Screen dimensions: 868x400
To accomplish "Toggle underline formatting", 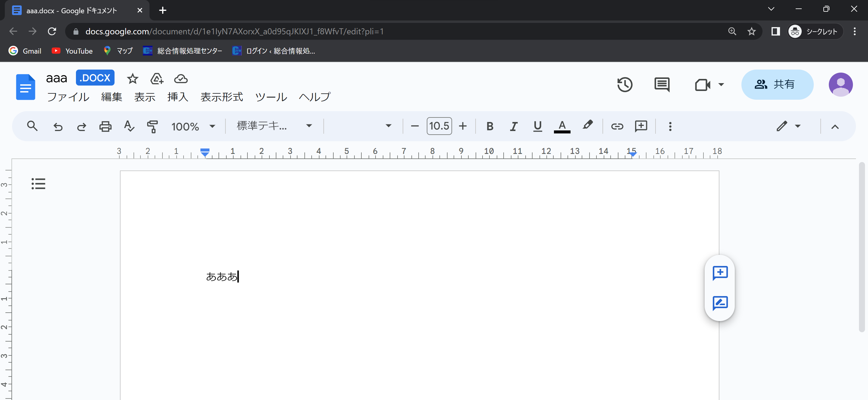I will [x=538, y=126].
